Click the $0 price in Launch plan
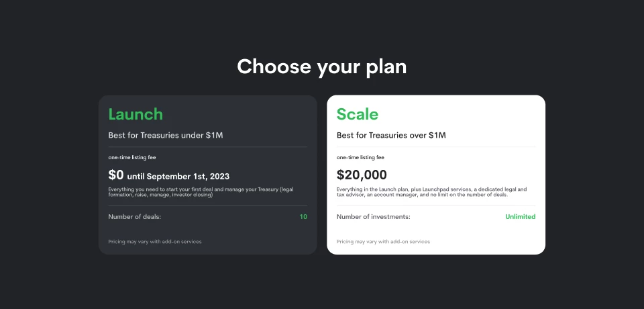 click(x=116, y=175)
